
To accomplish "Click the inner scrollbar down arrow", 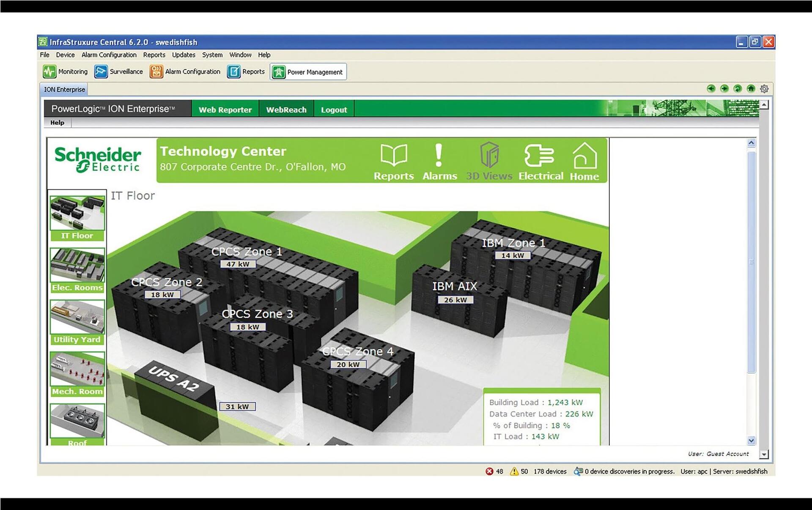I will tap(751, 440).
